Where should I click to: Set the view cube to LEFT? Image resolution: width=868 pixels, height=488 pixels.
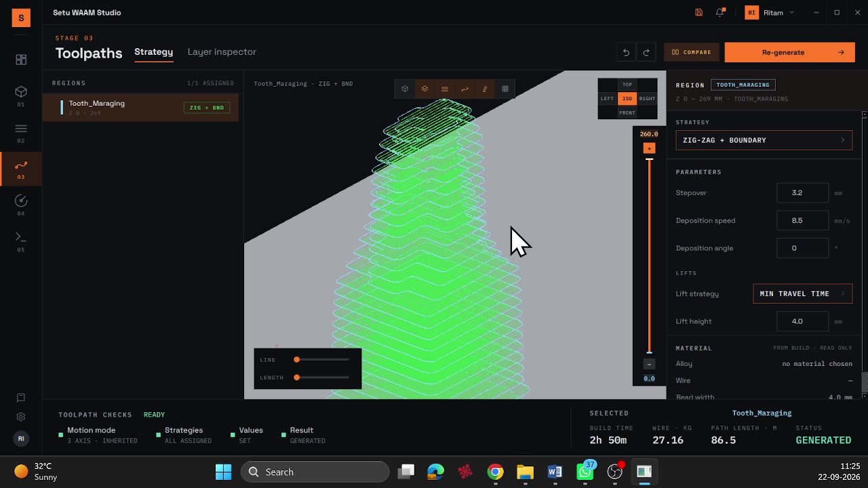(x=607, y=99)
